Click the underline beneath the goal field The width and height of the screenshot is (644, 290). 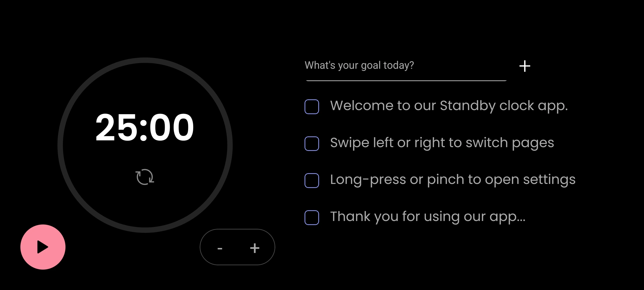tap(406, 81)
